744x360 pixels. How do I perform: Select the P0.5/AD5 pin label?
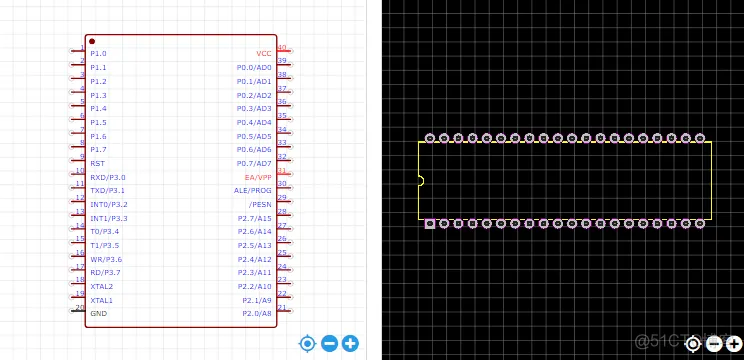[254, 137]
